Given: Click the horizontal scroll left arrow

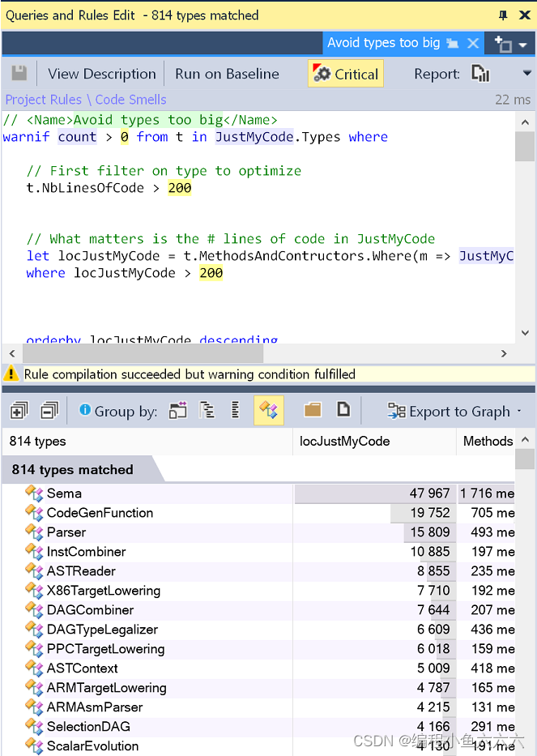Looking at the screenshot, I should click(12, 353).
